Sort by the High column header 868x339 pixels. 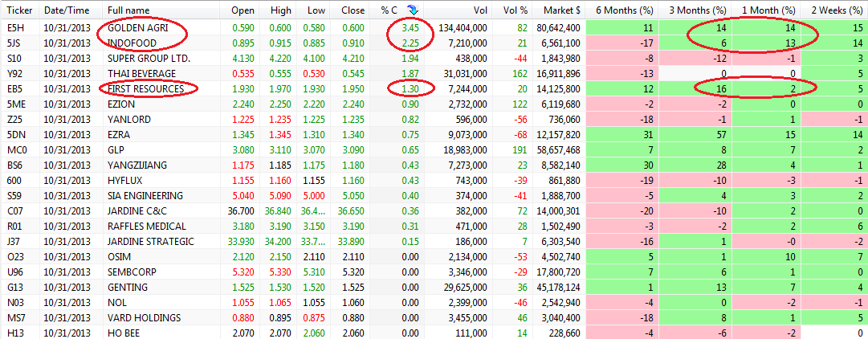click(x=280, y=10)
